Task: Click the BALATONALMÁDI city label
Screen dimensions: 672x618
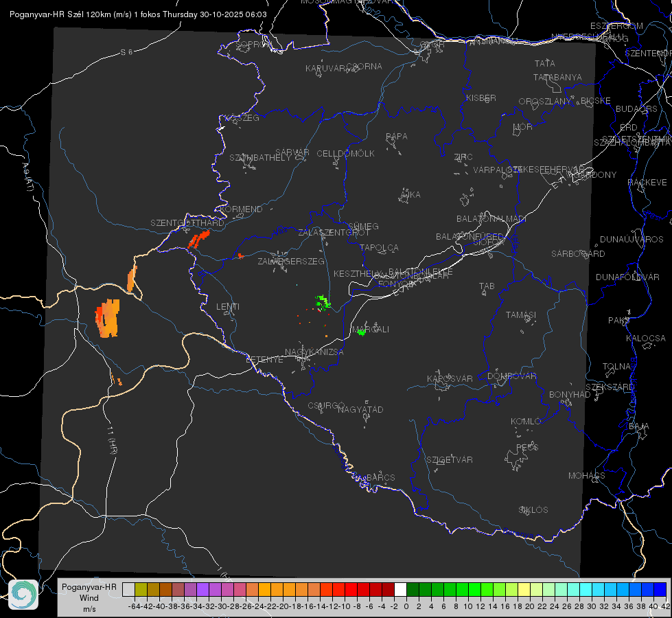Action: tap(491, 219)
